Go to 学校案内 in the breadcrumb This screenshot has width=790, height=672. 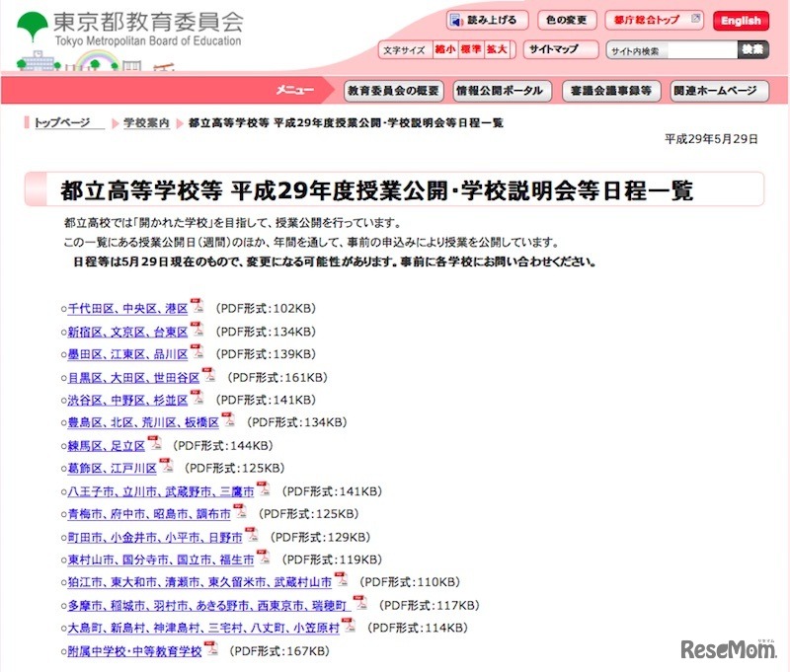[146, 123]
